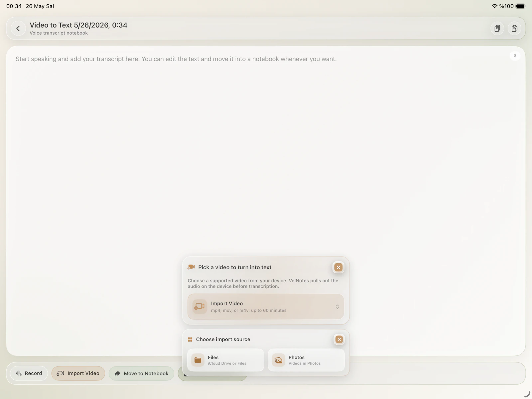
Task: Tap the description starting "Choose a supported video"
Action: coord(263,284)
